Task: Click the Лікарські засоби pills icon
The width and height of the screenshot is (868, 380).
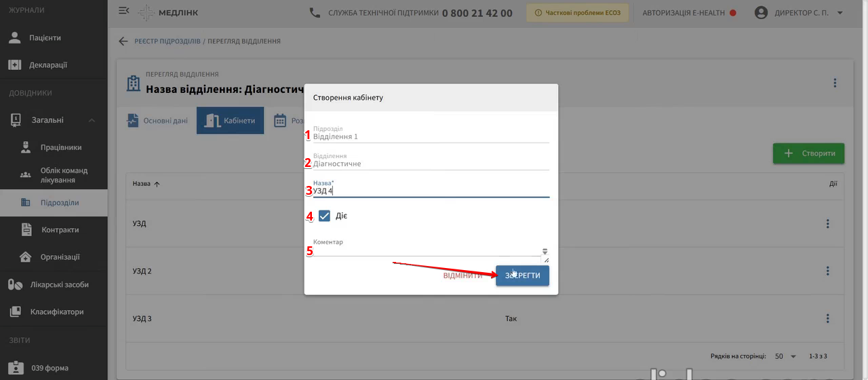Action: point(15,284)
